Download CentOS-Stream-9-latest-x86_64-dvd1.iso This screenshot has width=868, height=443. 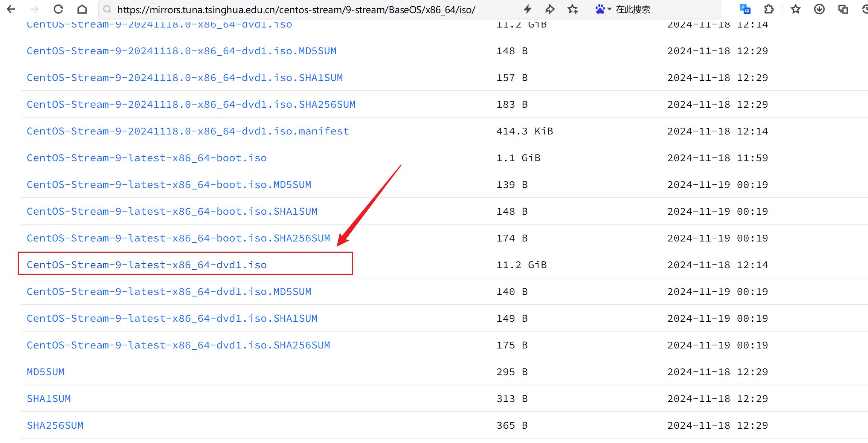[x=147, y=265]
